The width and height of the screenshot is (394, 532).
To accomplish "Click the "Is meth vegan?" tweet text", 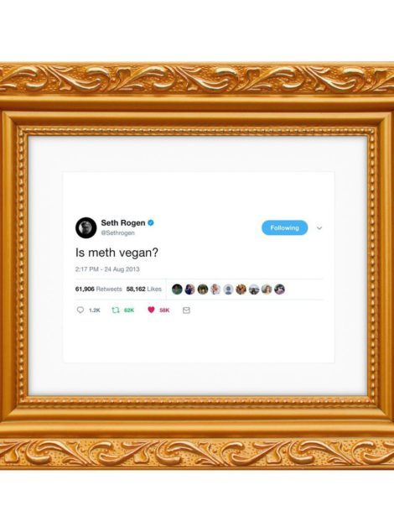I will click(117, 253).
